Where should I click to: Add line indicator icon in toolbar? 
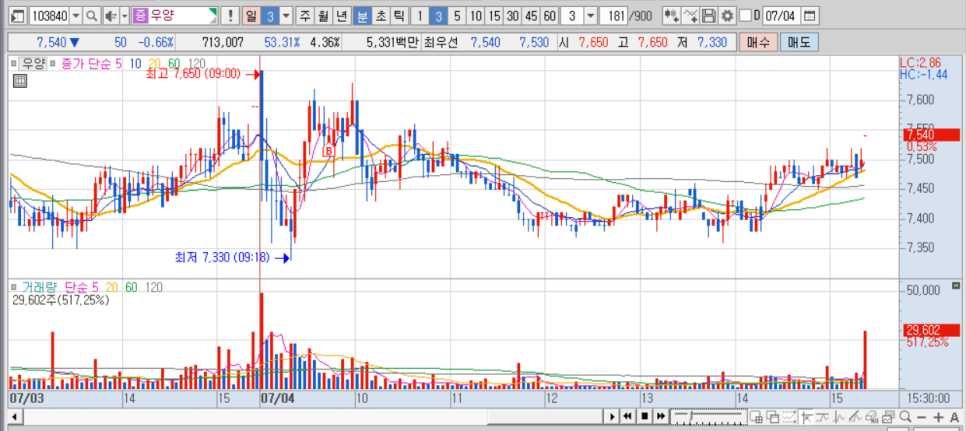point(691,15)
